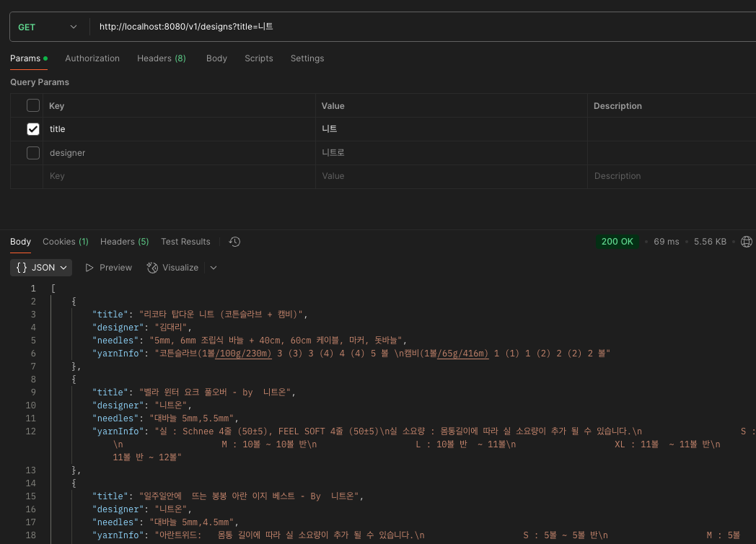Open the request Headers (8) tab

(161, 58)
